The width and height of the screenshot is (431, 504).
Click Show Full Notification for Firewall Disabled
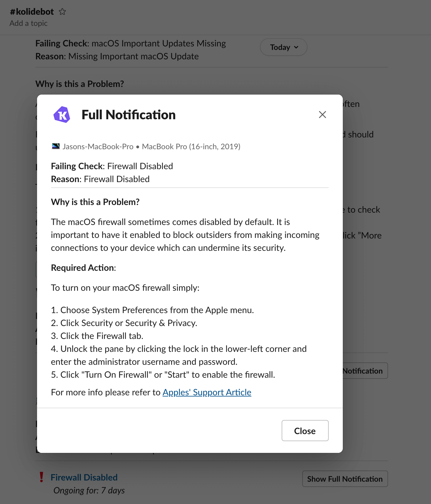[345, 479]
